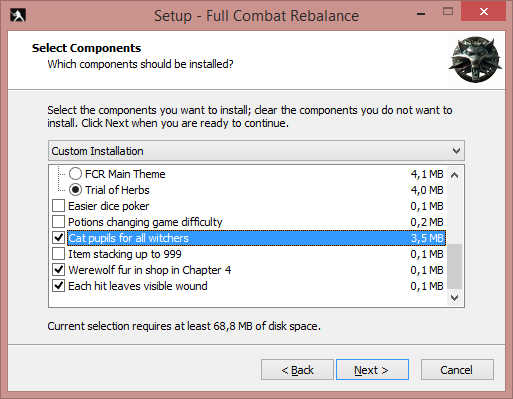The height and width of the screenshot is (399, 513).
Task: Click the Back button
Action: tap(297, 370)
